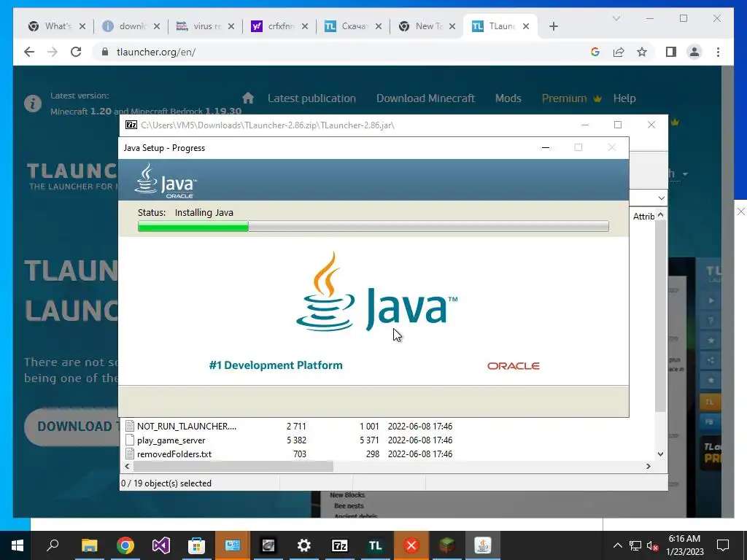Image resolution: width=747 pixels, height=560 pixels.
Task: Bookmark this page with the star
Action: [642, 52]
